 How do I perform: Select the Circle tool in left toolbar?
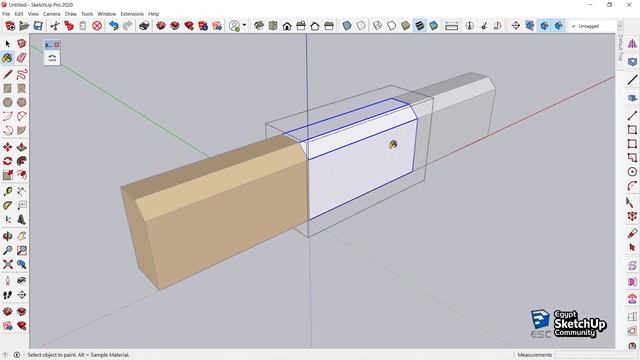7,102
